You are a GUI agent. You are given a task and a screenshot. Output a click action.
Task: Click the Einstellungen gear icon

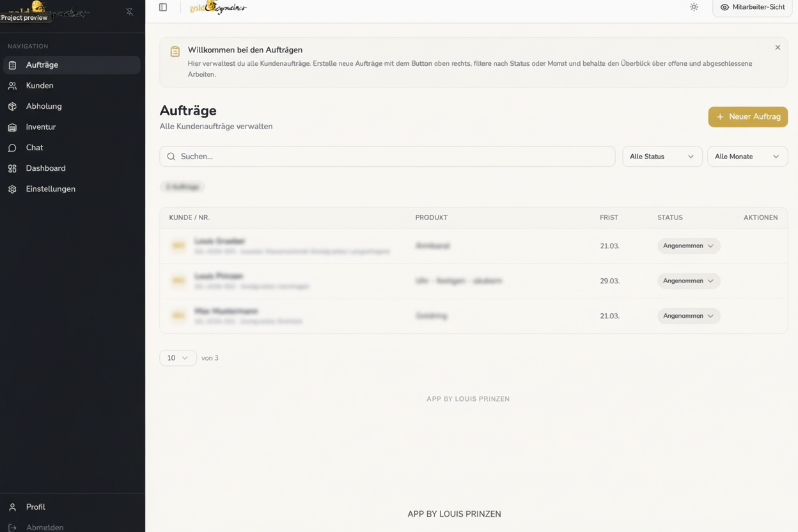click(12, 189)
